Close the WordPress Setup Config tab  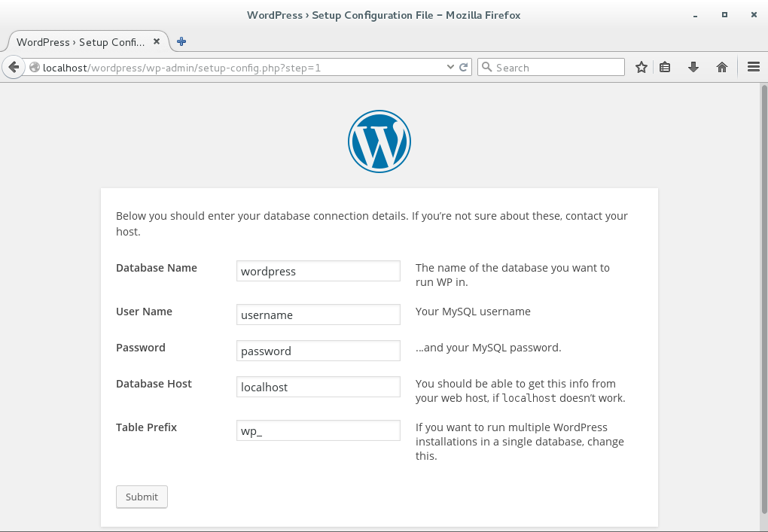point(157,41)
